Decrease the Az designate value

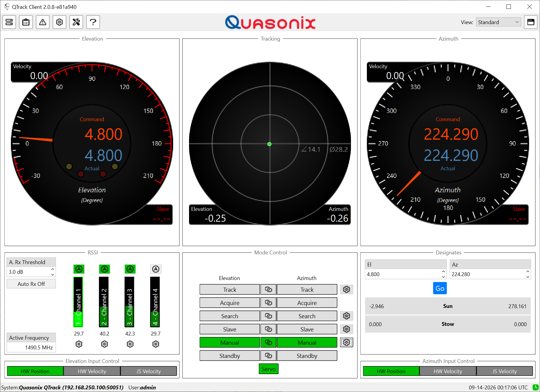528,277
